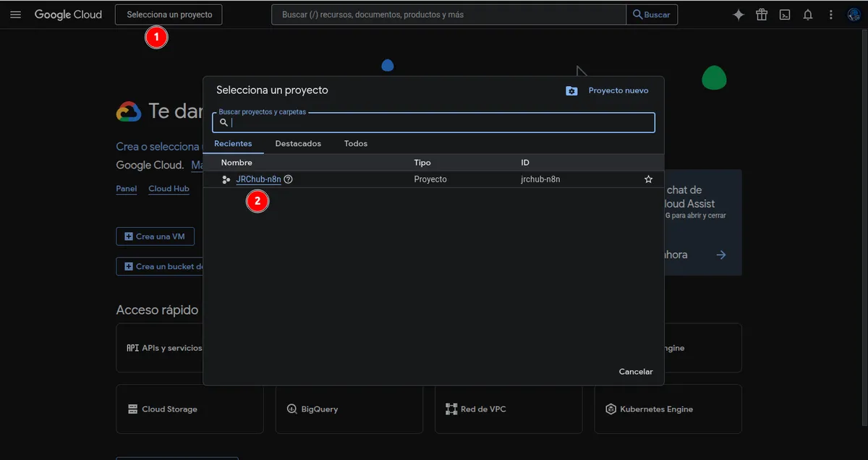Open the Gemini sparkle assistant icon

point(739,14)
